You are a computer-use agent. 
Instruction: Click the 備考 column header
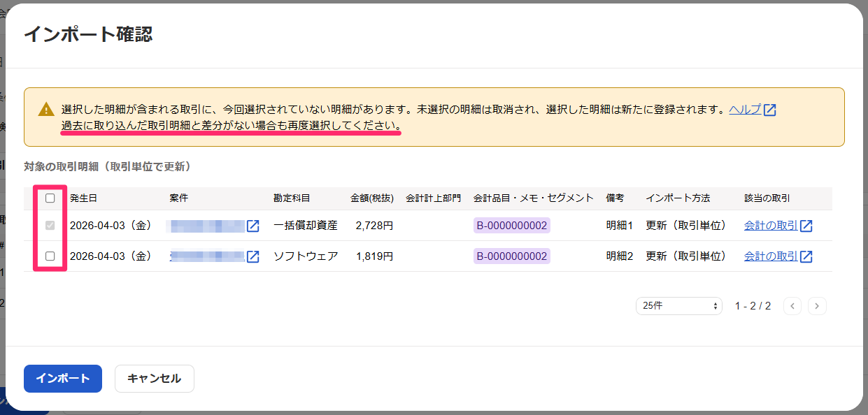(x=615, y=198)
